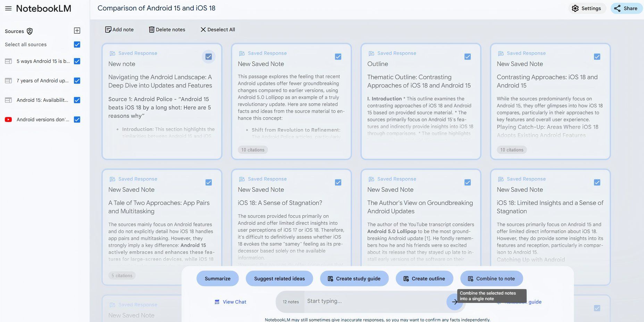Click Saved Response icon on 'New note' card

(112, 53)
